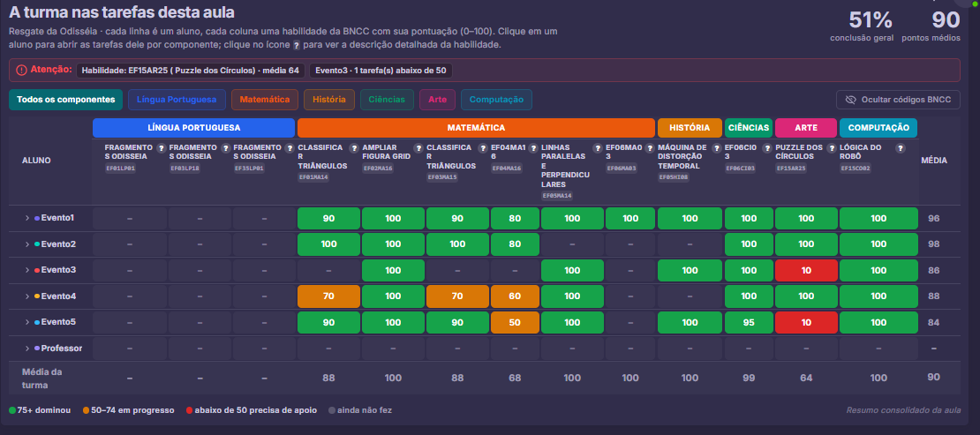This screenshot has width=980, height=435.
Task: Click the 90 pontos médios figure
Action: pos(946,20)
